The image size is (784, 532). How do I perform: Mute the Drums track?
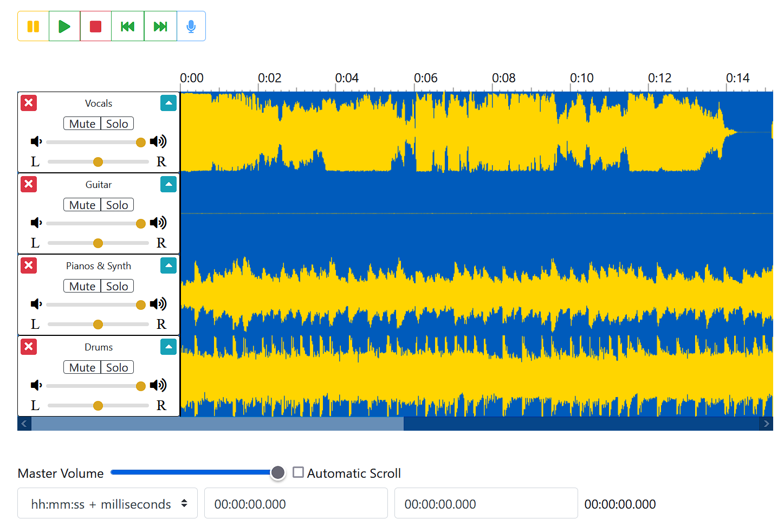point(82,368)
